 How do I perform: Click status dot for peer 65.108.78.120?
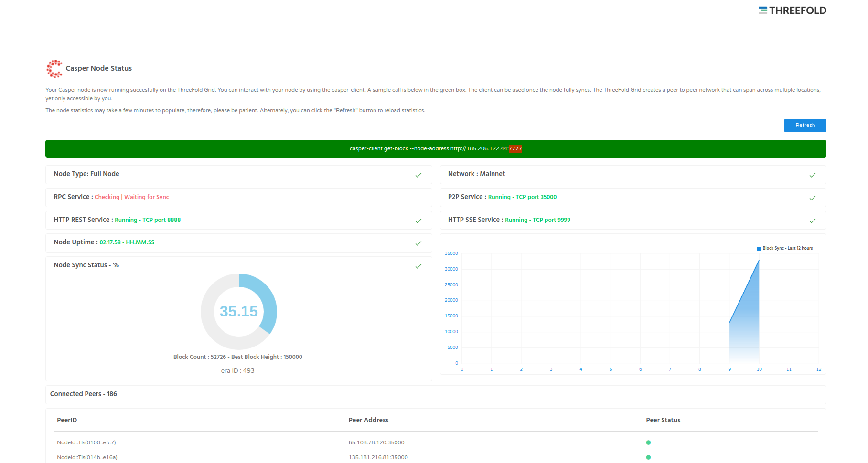tap(648, 442)
